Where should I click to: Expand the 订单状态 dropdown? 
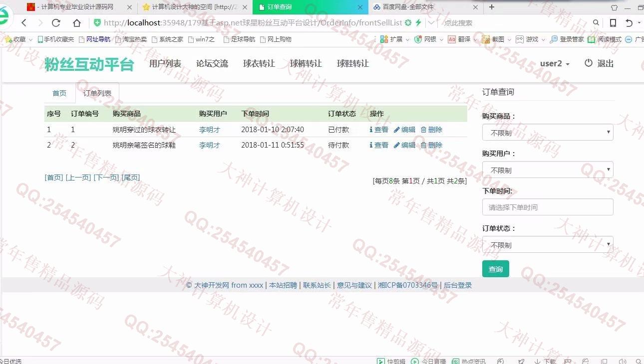click(x=548, y=245)
